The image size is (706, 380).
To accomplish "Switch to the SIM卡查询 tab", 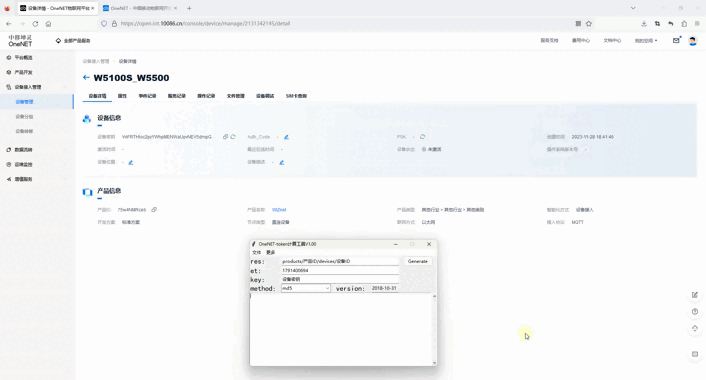I will tap(296, 96).
